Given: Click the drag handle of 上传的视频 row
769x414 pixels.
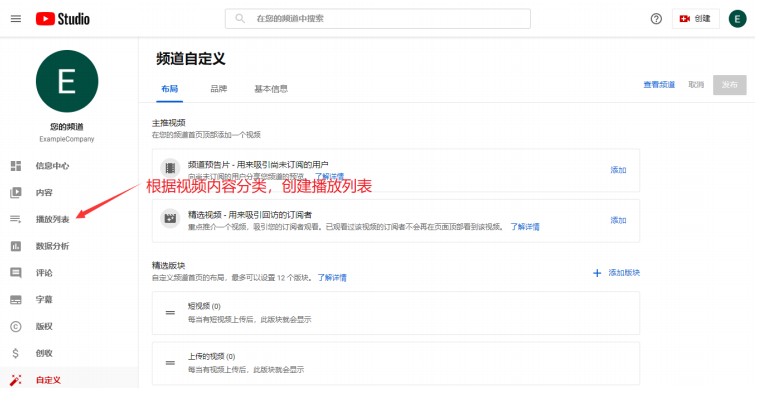Looking at the screenshot, I should click(x=170, y=363).
